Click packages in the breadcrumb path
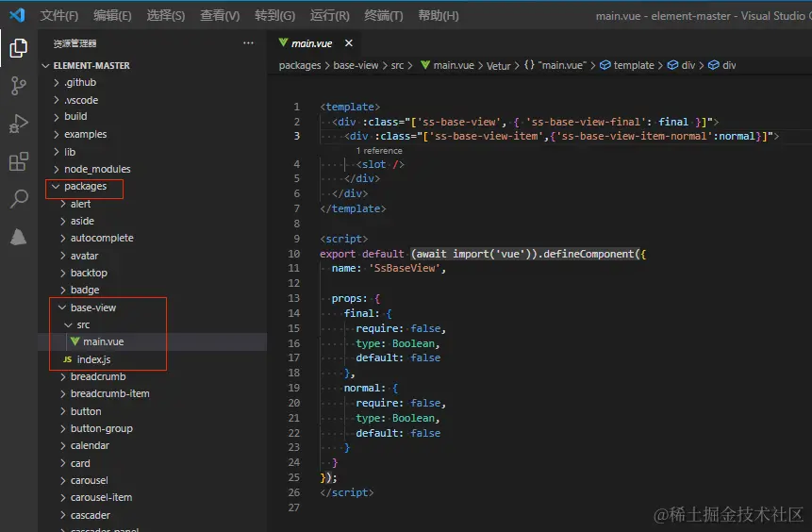 (300, 65)
